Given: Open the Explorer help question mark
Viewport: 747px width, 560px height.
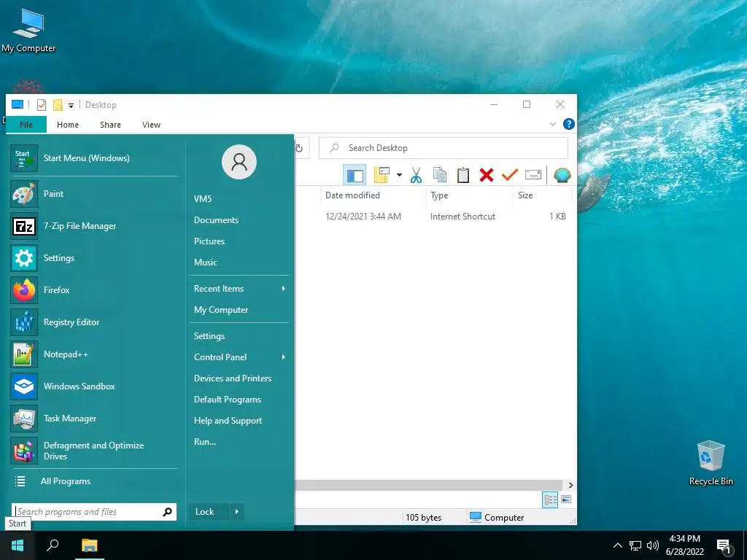Looking at the screenshot, I should tap(569, 124).
